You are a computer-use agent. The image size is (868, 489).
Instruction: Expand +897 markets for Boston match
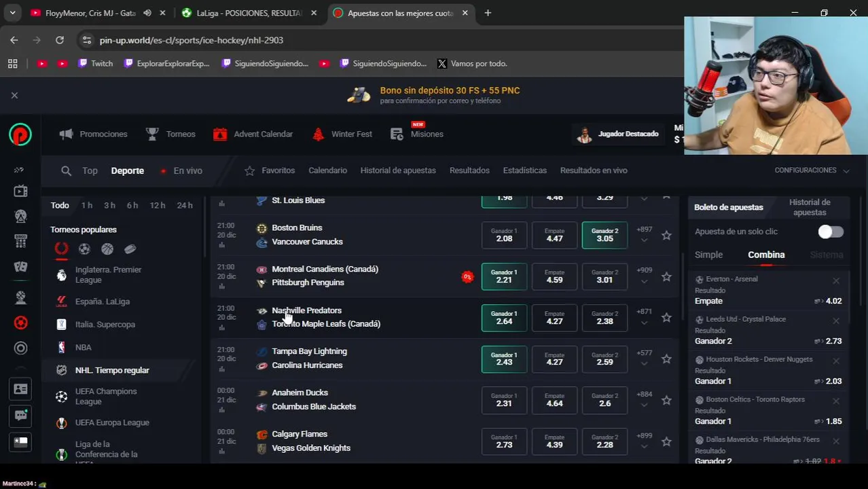click(x=644, y=234)
